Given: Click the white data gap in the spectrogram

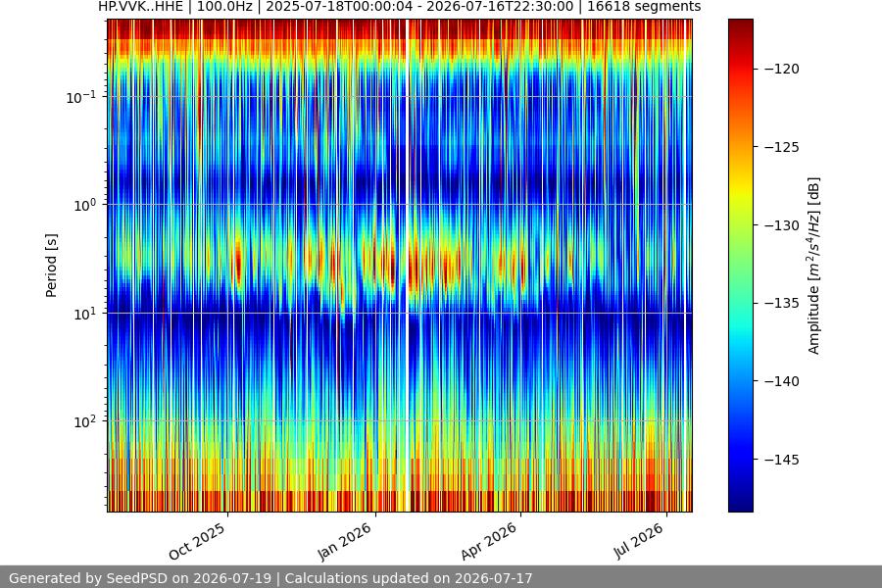Looking at the screenshot, I should [x=408, y=266].
